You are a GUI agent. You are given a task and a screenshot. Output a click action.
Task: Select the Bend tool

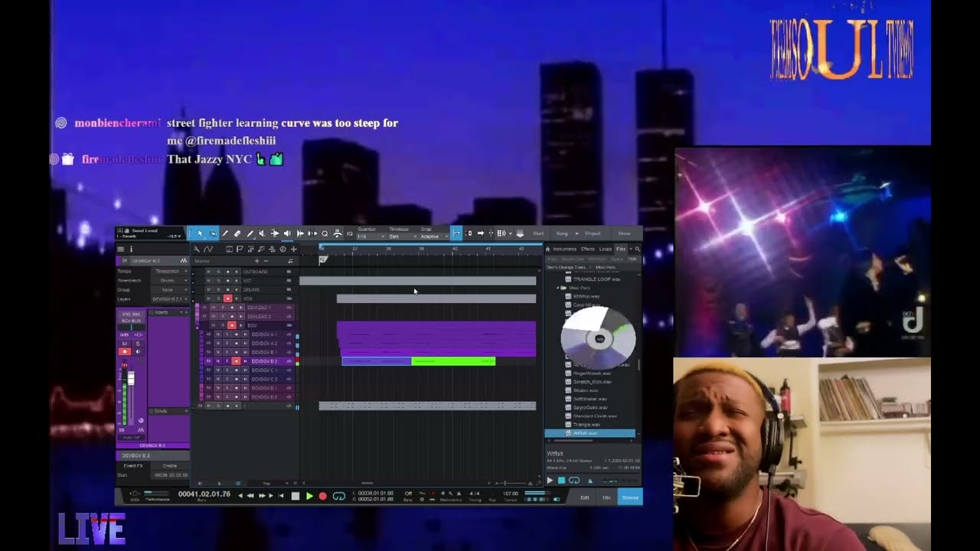point(275,233)
